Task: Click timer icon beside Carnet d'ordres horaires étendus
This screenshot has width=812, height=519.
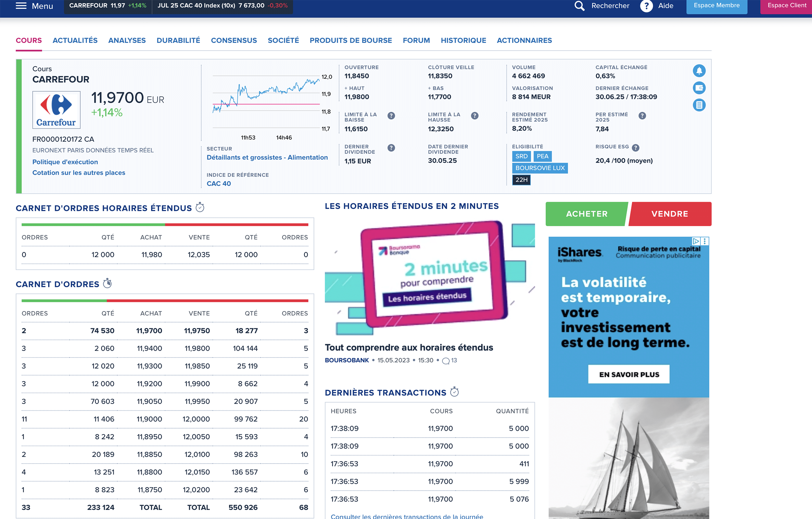Action: click(200, 207)
